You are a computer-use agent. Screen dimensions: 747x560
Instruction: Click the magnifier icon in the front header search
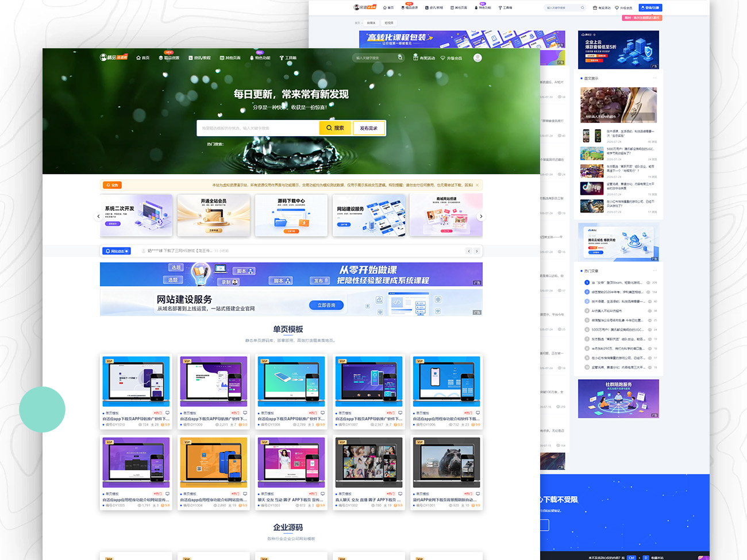tap(401, 57)
